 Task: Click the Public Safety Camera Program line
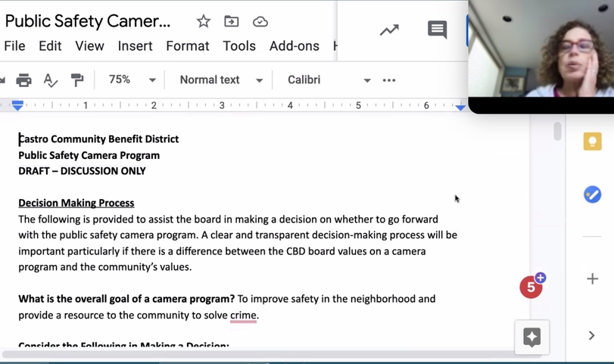click(89, 155)
